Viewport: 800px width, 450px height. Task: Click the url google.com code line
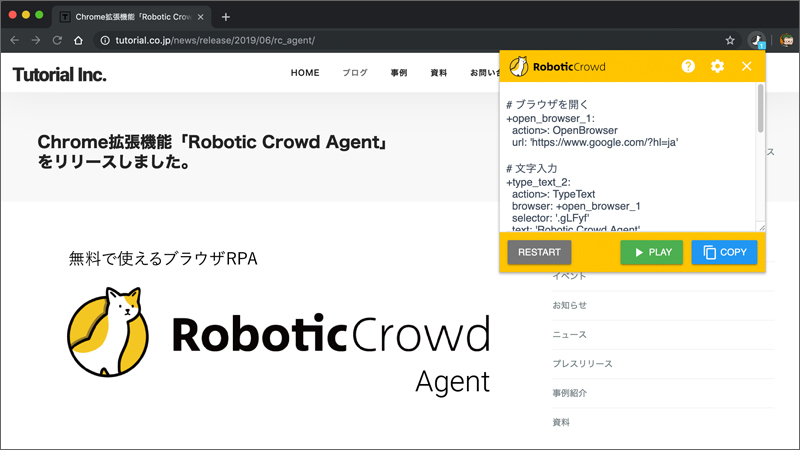point(595,142)
